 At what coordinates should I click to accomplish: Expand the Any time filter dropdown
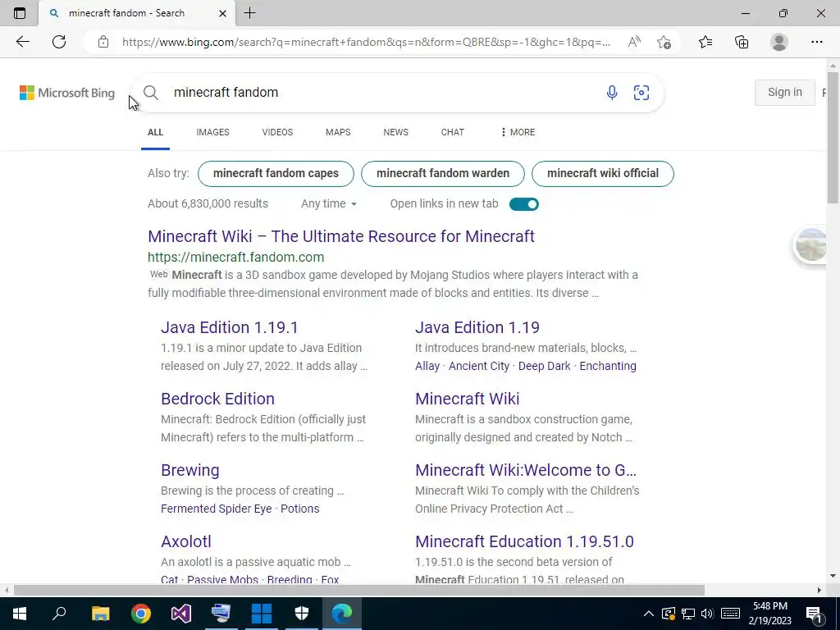328,204
